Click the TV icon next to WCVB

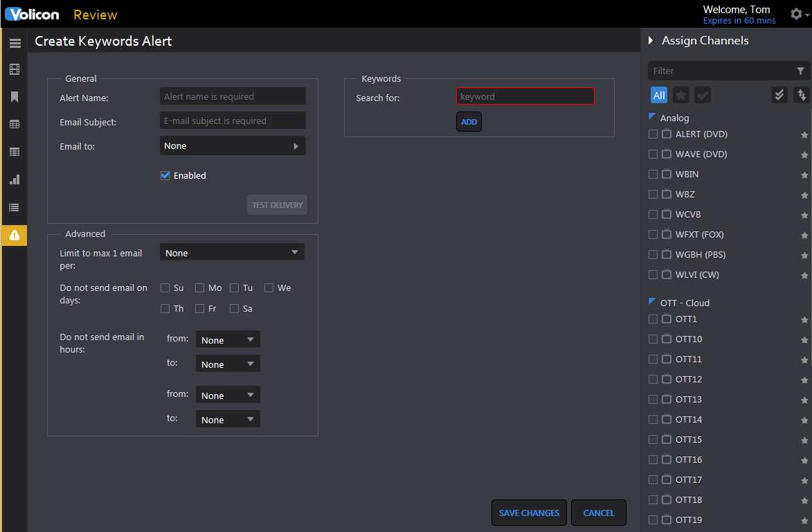667,214
